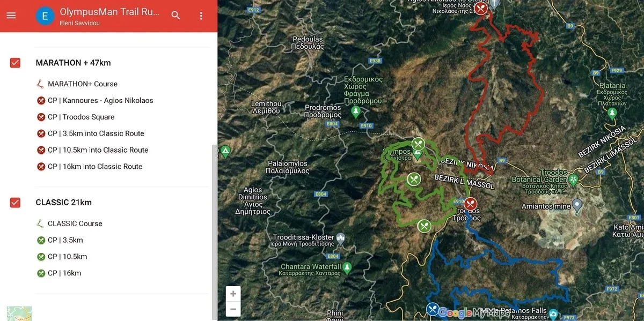
Task: Open CP | 16km into Classic Route
Action: click(94, 167)
